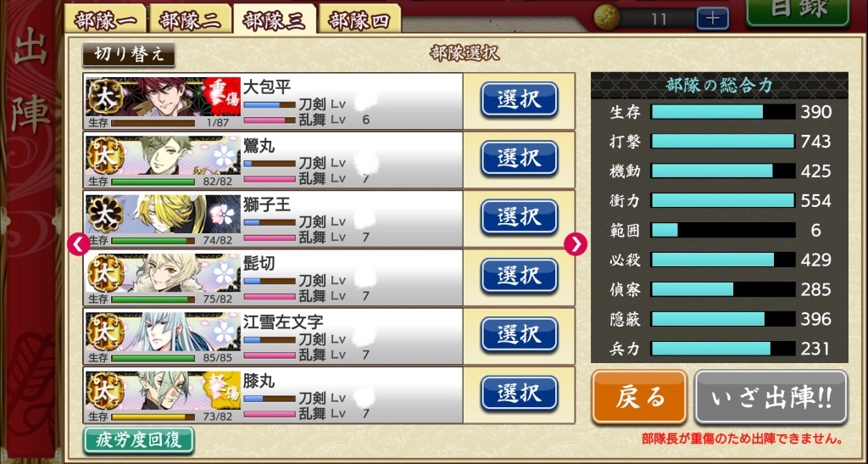
Task: Click the right pagination arrow
Action: pos(576,244)
